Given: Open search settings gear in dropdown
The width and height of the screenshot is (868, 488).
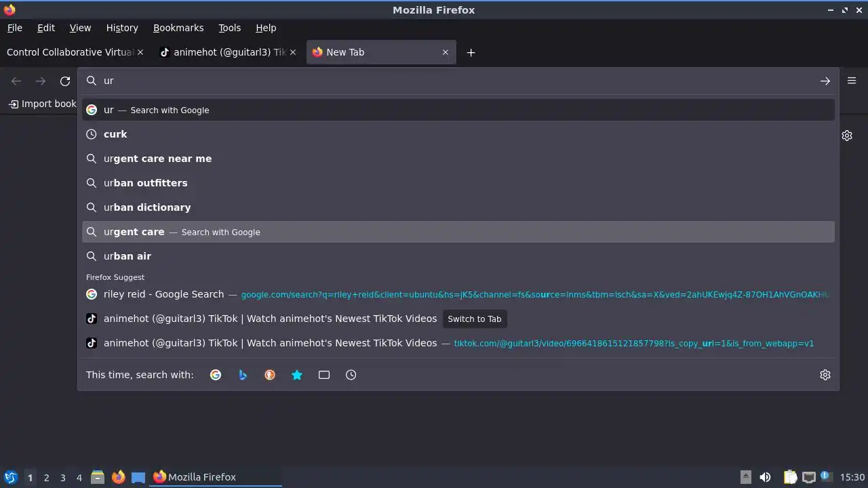Looking at the screenshot, I should 825,375.
